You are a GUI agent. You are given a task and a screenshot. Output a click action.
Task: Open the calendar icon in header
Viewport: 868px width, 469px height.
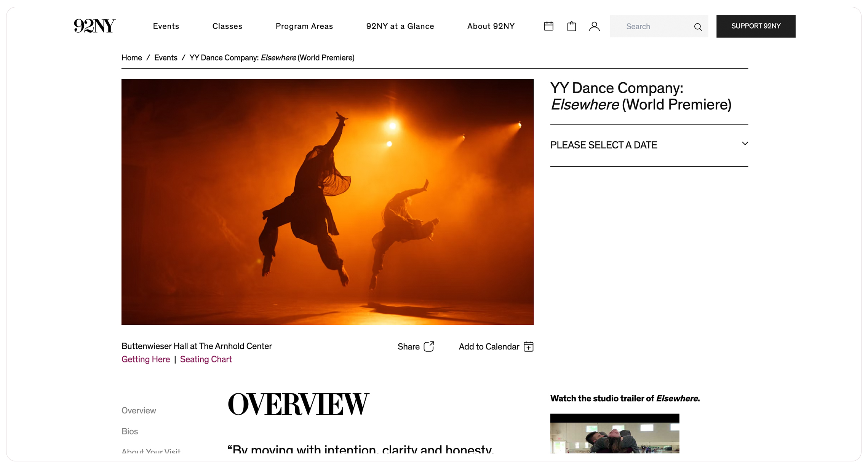(548, 26)
